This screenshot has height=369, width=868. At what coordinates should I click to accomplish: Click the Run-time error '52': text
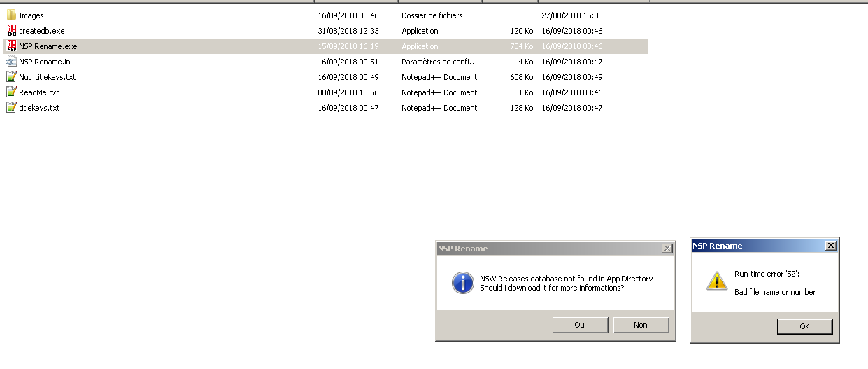pyautogui.click(x=767, y=274)
